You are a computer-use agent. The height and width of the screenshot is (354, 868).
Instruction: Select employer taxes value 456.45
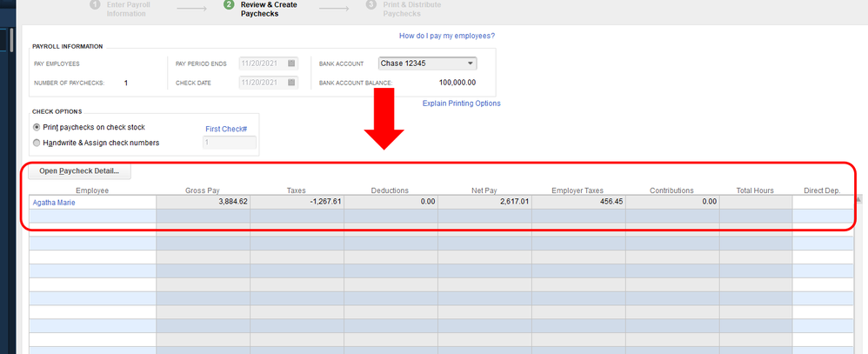point(611,202)
